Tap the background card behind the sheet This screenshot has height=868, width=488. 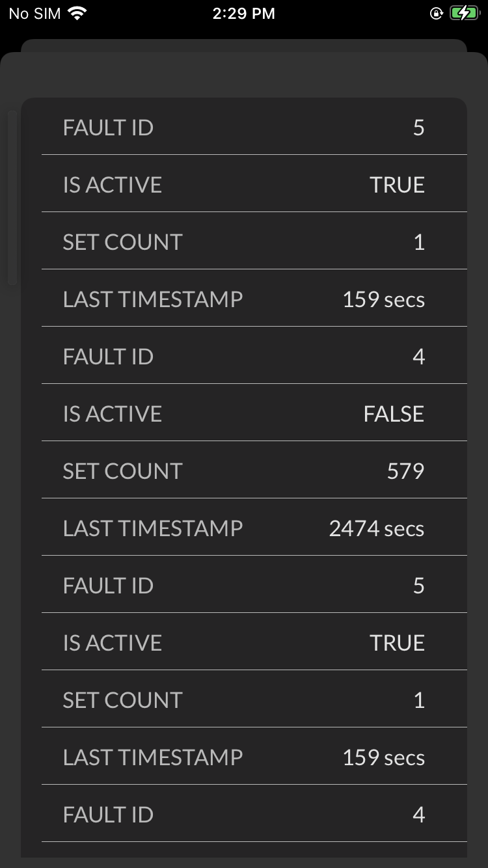244,45
